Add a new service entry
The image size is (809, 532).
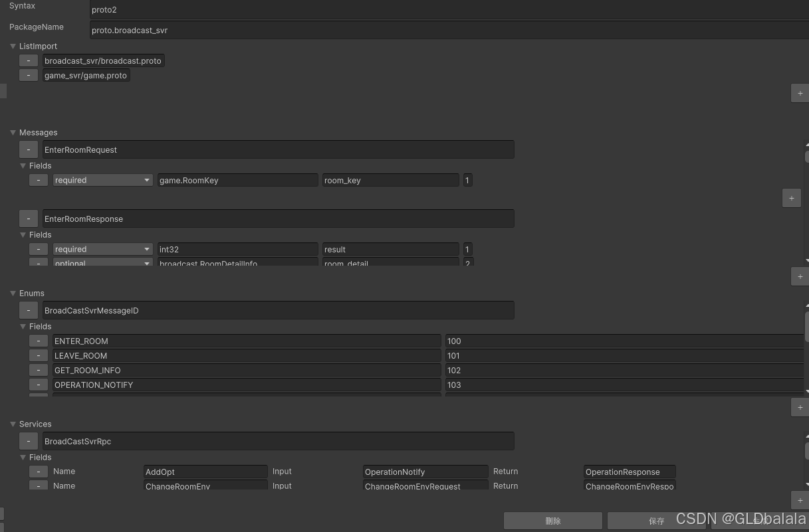pos(800,500)
